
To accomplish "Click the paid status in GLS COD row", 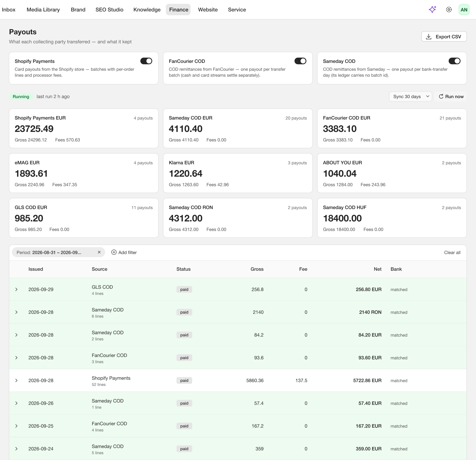I will tap(184, 289).
